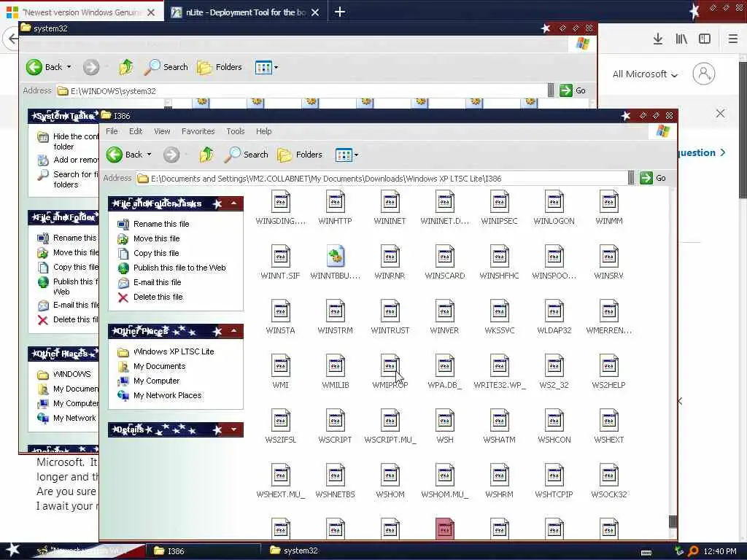Click Publish this file to the Web
Screen dimensions: 747x560
[x=179, y=268]
